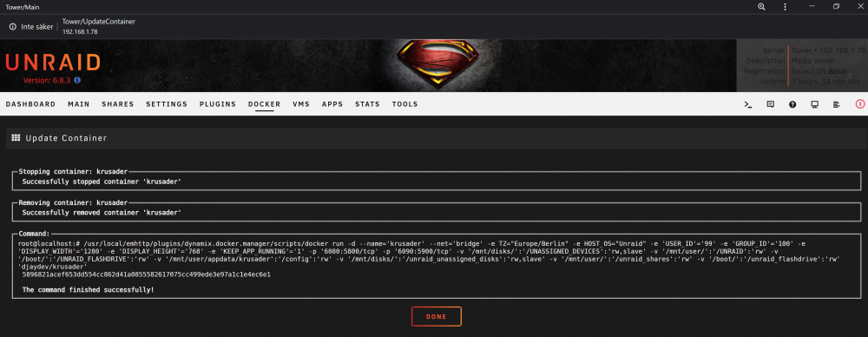Open the Tools tab
The width and height of the screenshot is (868, 337).
coord(404,104)
